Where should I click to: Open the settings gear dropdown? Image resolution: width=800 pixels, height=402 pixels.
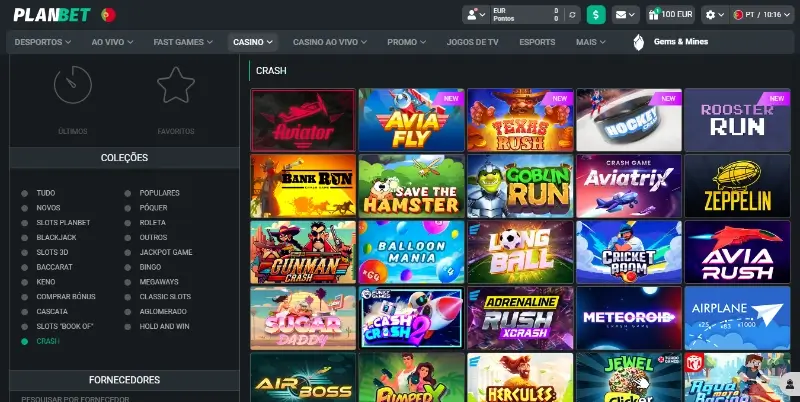[x=714, y=14]
